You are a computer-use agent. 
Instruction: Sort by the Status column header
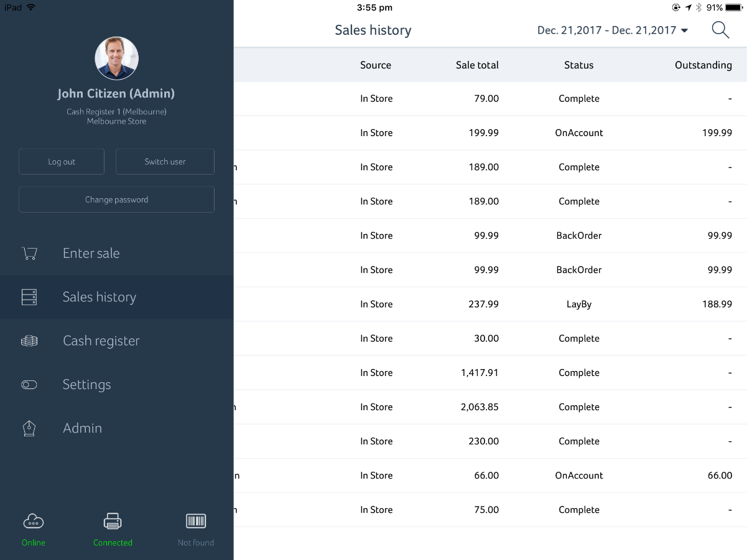tap(579, 65)
